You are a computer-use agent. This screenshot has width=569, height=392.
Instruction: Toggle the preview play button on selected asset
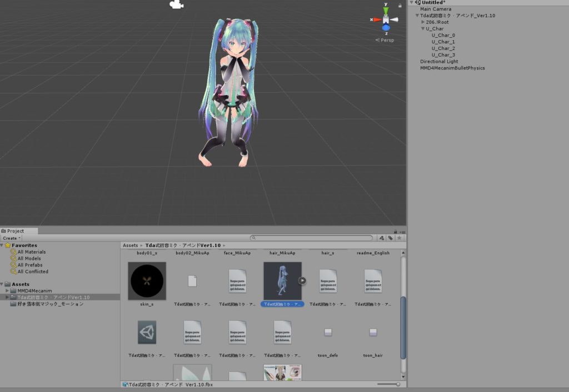click(302, 280)
